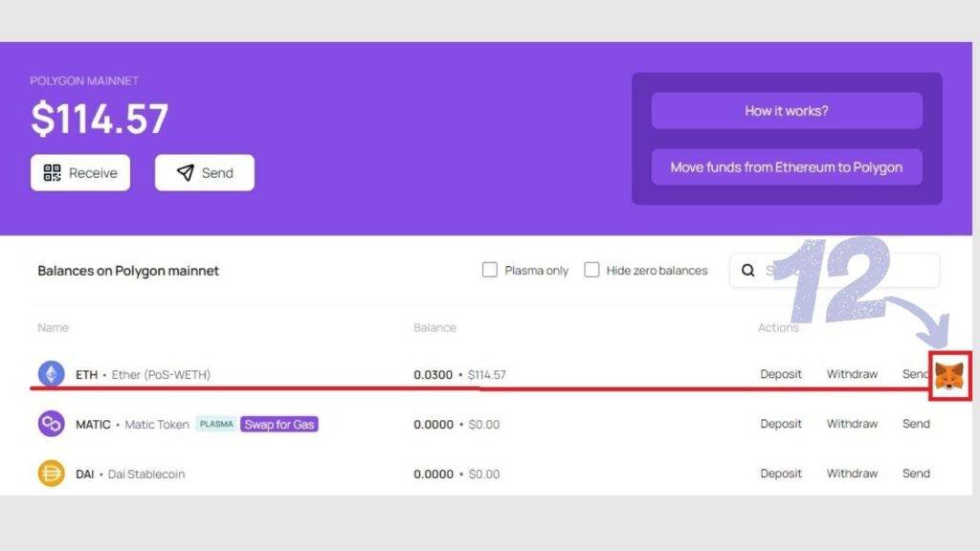Click the QR code icon on Receive
Screen dimensions: 980x551
click(x=52, y=172)
